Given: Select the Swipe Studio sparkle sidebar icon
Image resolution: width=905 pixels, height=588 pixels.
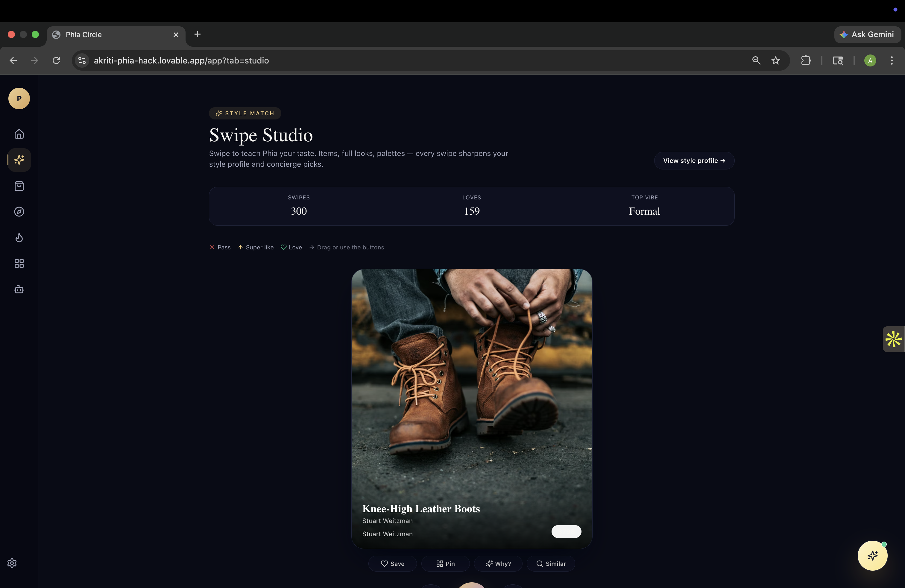Looking at the screenshot, I should tap(19, 160).
